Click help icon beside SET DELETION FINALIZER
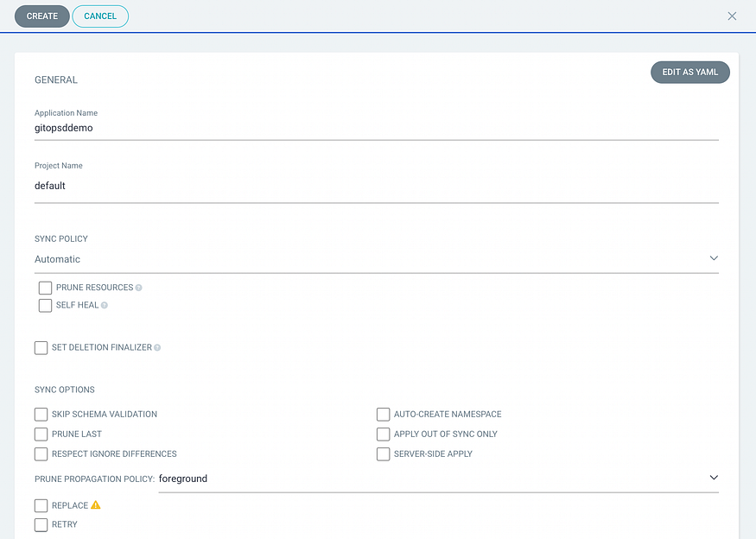This screenshot has height=539, width=756. point(157,347)
